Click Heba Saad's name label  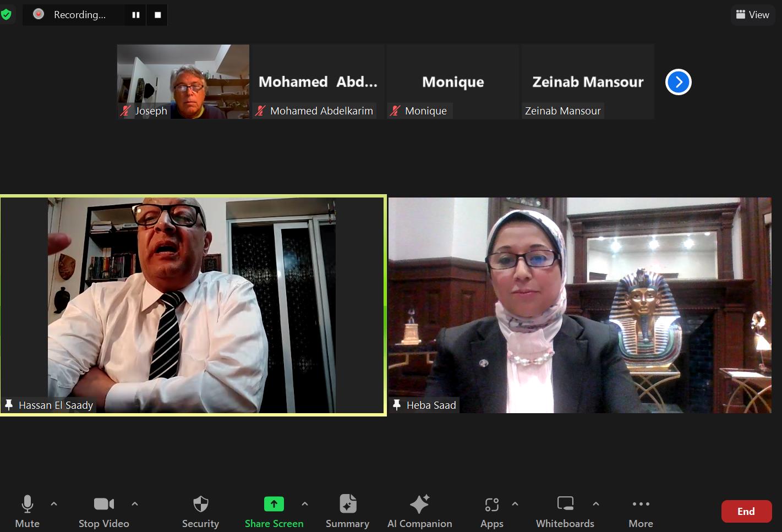tap(431, 405)
